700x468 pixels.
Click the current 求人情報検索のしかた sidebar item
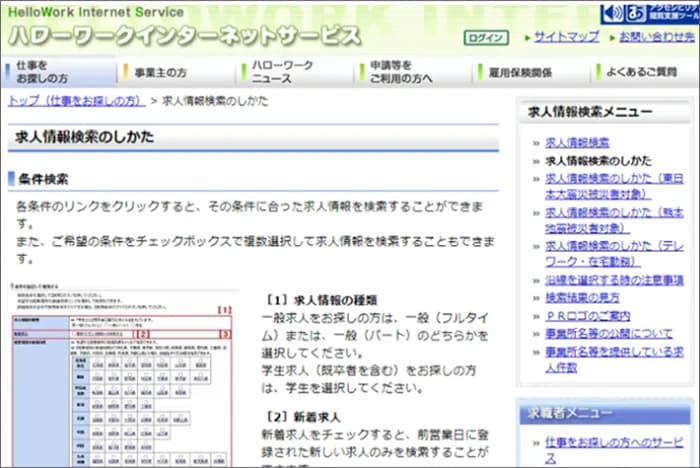[598, 161]
